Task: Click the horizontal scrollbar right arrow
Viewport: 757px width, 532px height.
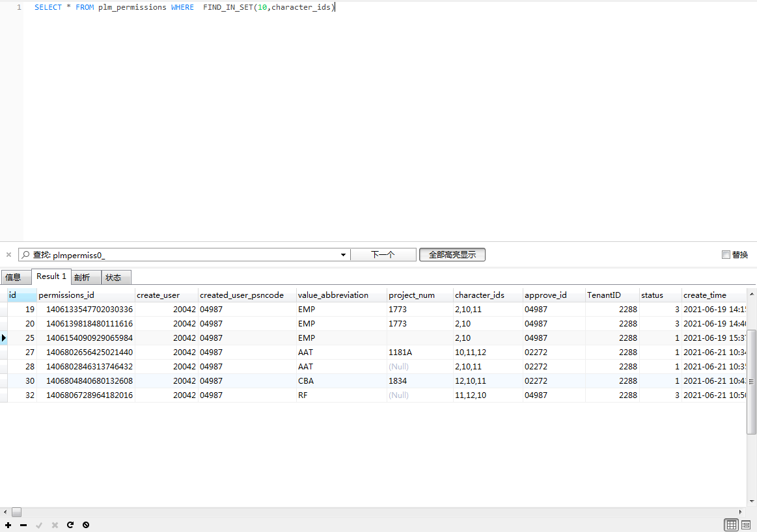Action: pyautogui.click(x=741, y=512)
